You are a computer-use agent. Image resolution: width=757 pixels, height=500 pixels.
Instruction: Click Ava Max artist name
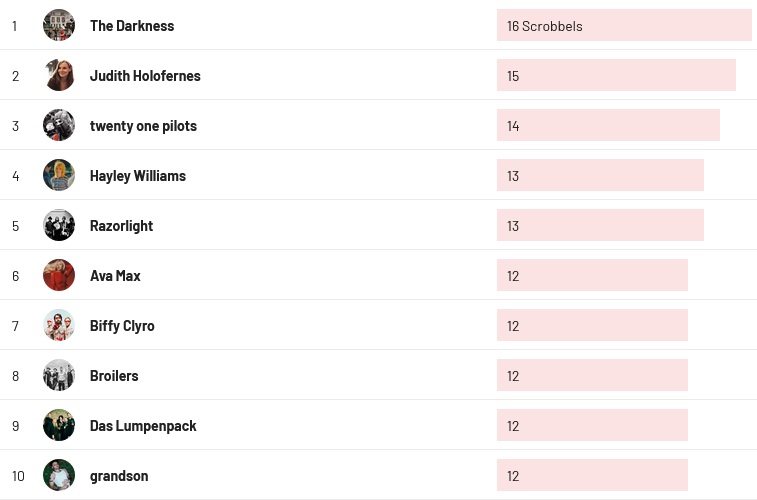[115, 276]
